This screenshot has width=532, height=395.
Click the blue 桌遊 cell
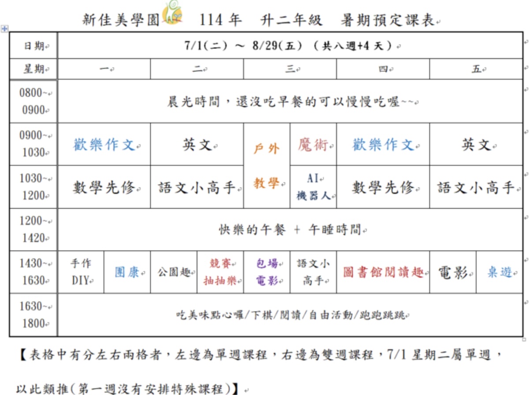point(499,272)
